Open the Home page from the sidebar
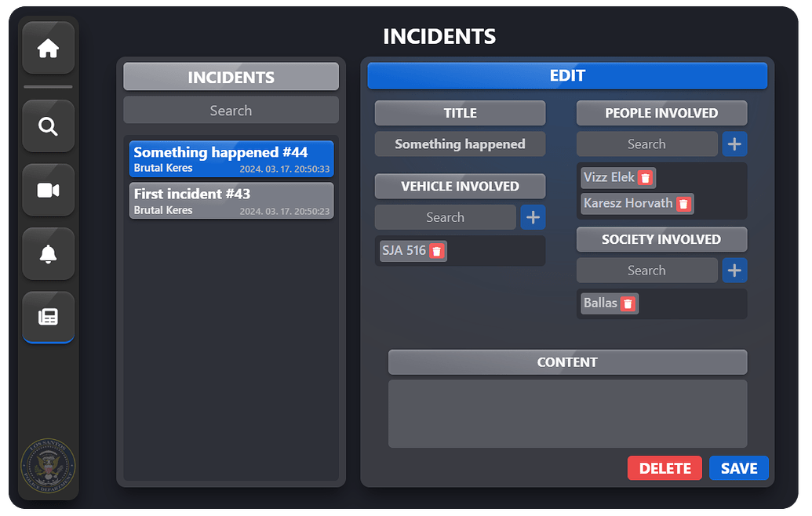Viewport: 812px width, 516px height. (48, 48)
